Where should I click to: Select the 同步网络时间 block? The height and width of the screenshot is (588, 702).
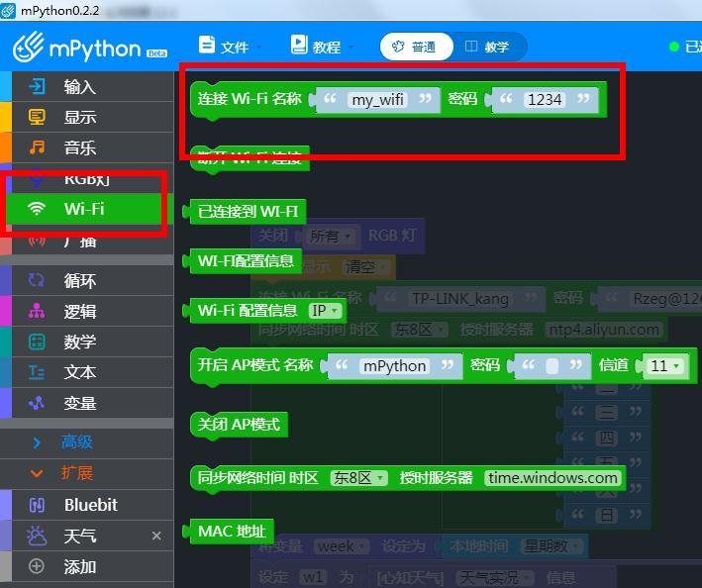tap(257, 478)
